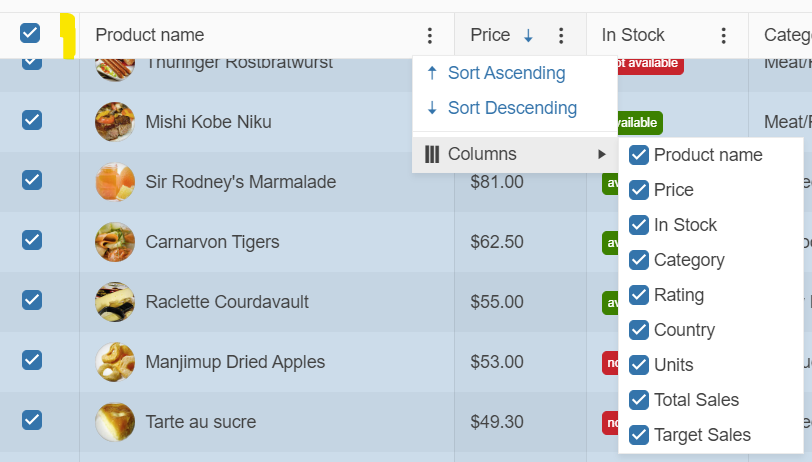Screen dimensions: 812x462
Task: Uncheck the Rating column checkbox
Action: pyautogui.click(x=639, y=295)
